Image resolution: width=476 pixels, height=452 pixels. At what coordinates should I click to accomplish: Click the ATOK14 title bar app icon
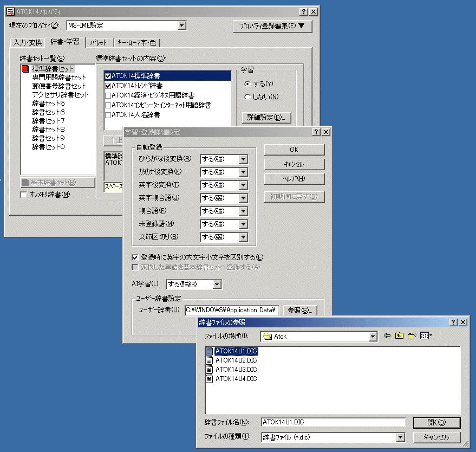pyautogui.click(x=10, y=11)
